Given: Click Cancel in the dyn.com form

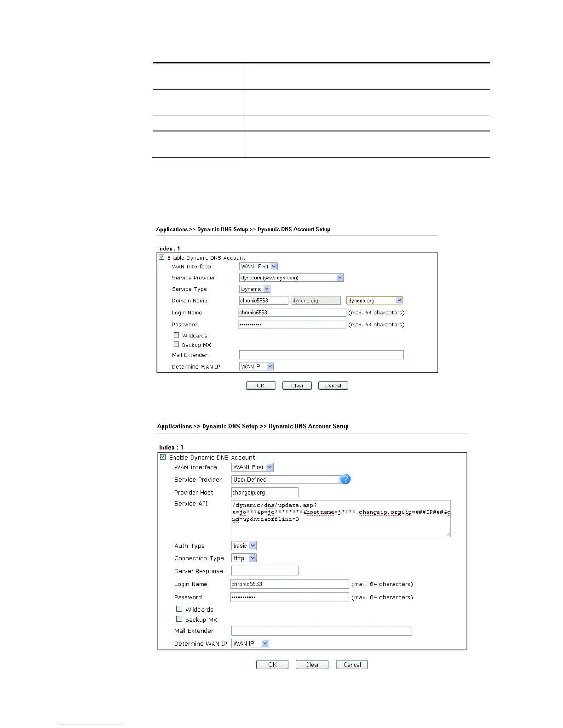Looking at the screenshot, I should 333,386.
